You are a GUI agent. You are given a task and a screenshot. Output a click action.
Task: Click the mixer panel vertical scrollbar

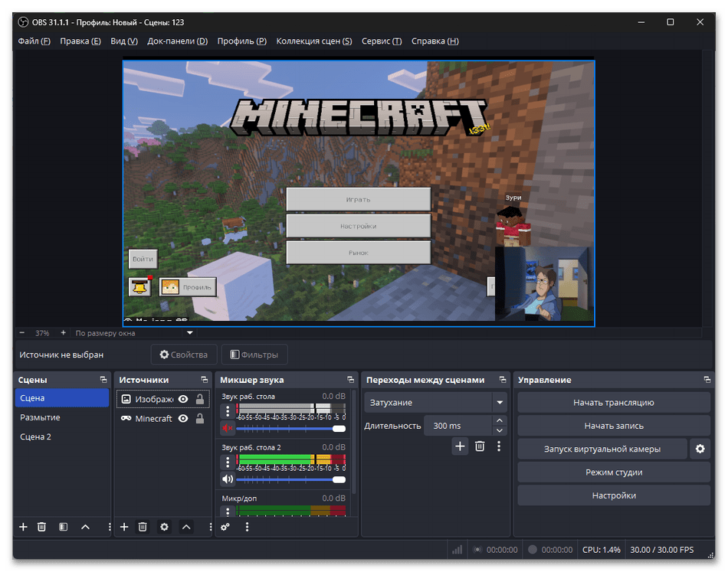pyautogui.click(x=354, y=442)
